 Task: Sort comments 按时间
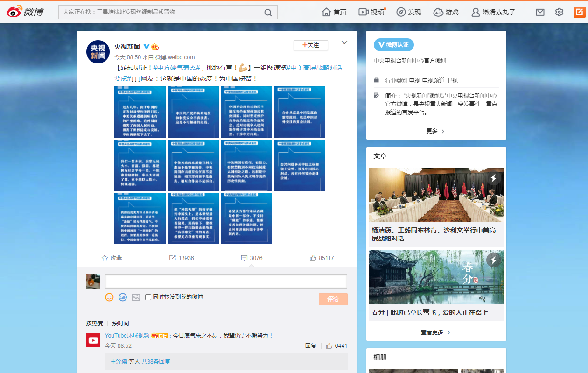(120, 323)
